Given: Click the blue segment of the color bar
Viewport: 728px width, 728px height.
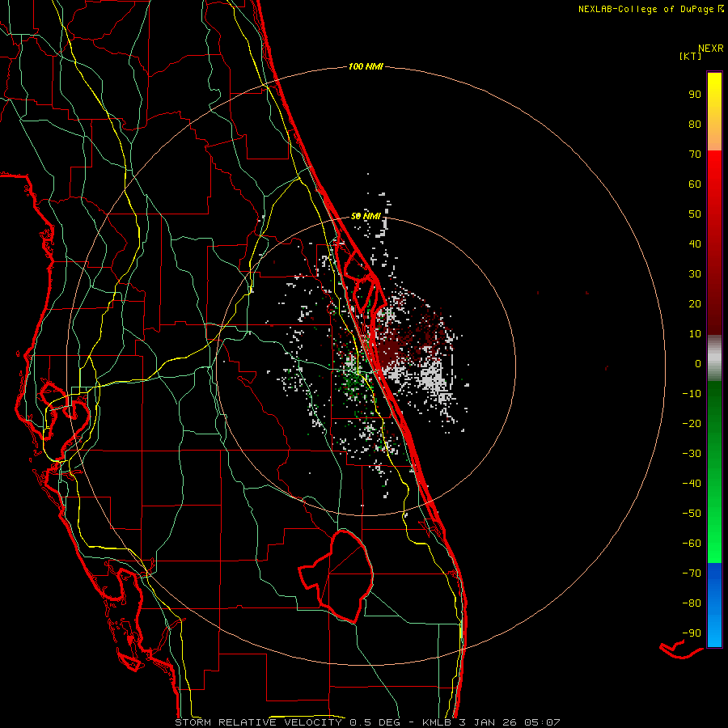Looking at the screenshot, I should click(714, 605).
